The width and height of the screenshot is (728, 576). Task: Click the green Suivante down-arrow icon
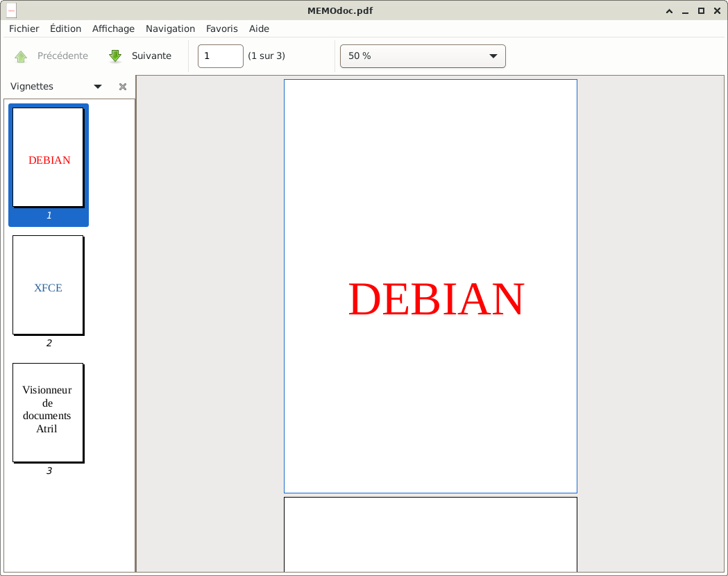click(115, 56)
